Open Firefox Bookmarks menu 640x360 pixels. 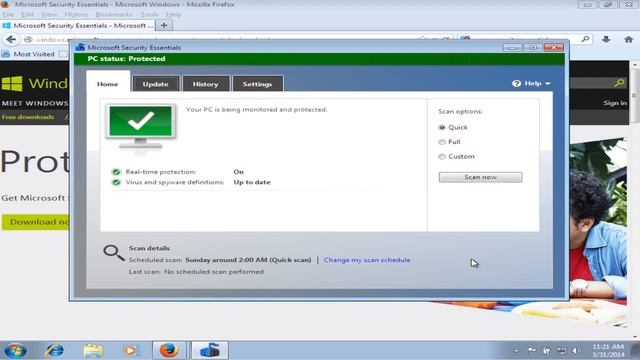[x=114, y=14]
